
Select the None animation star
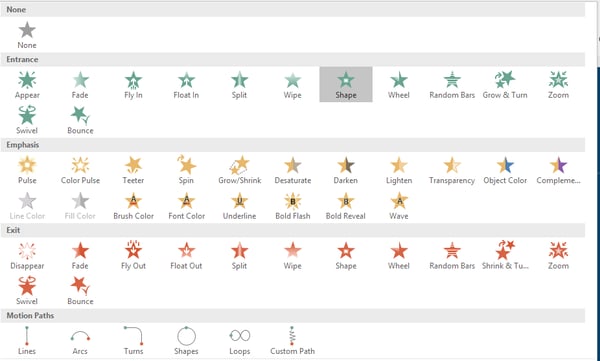point(27,35)
